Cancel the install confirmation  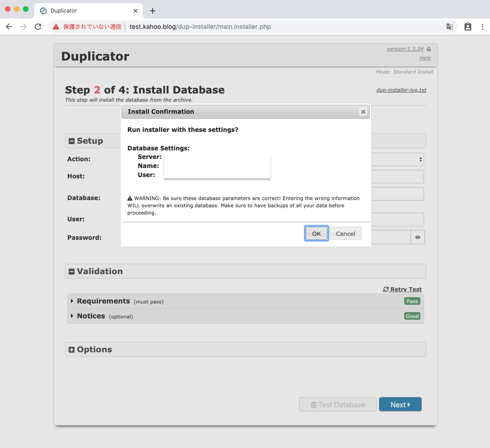345,233
